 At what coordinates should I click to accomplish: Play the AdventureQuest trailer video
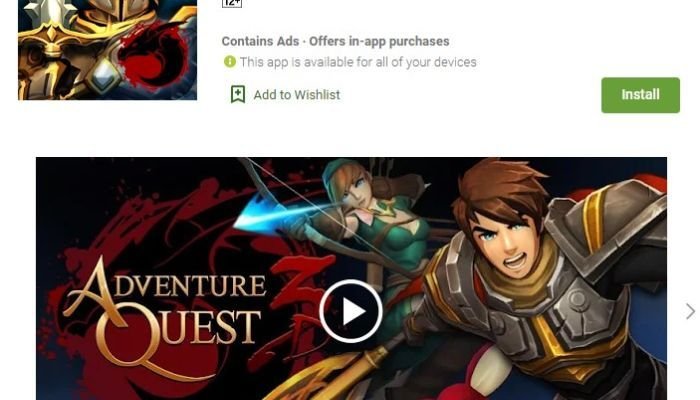click(350, 311)
